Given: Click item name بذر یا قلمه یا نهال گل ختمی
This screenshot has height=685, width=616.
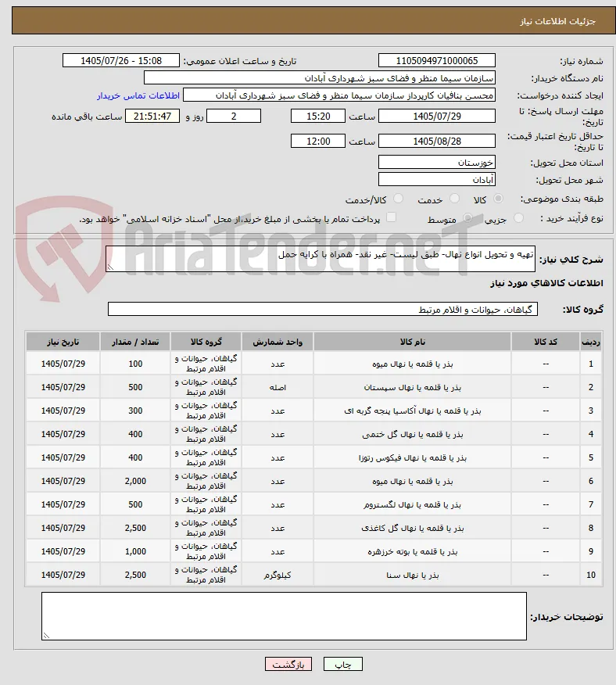Looking at the screenshot, I should point(413,434).
